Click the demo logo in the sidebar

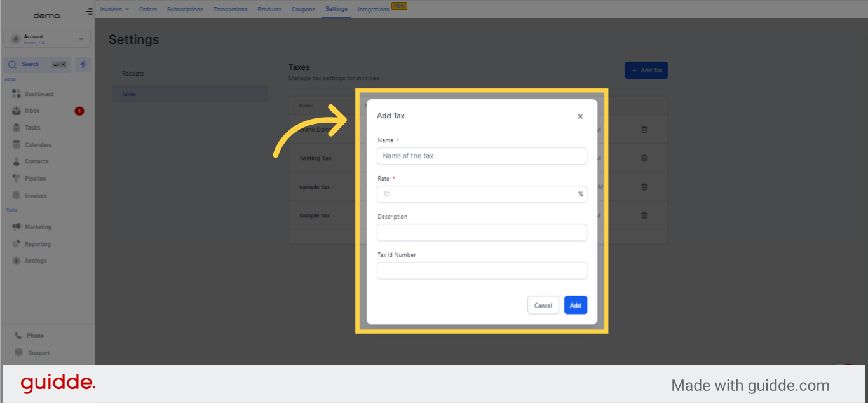(47, 15)
